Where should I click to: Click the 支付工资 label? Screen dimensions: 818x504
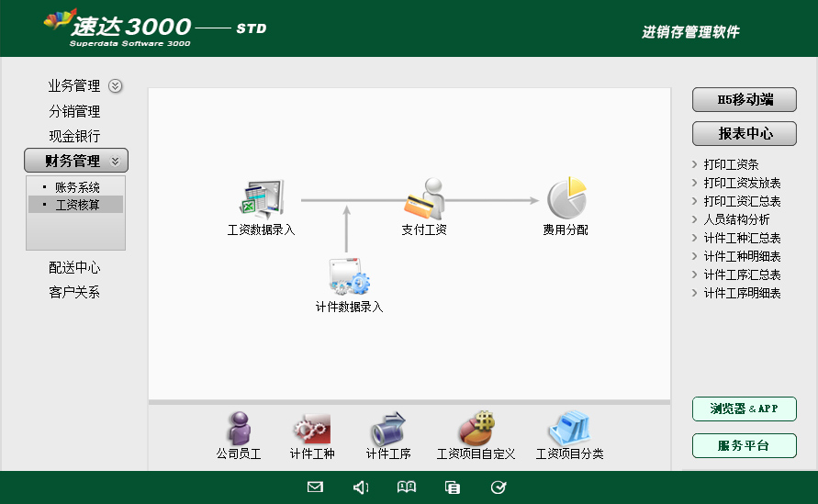(x=424, y=230)
